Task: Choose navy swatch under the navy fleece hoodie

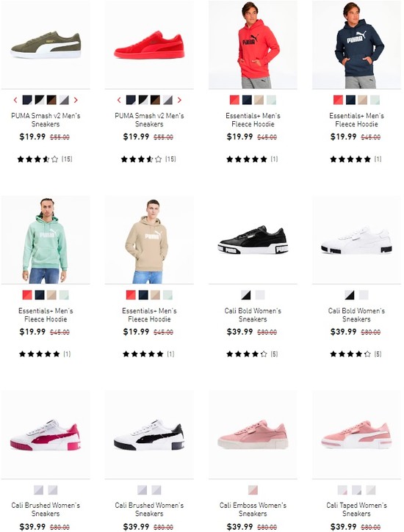Action: pyautogui.click(x=350, y=100)
